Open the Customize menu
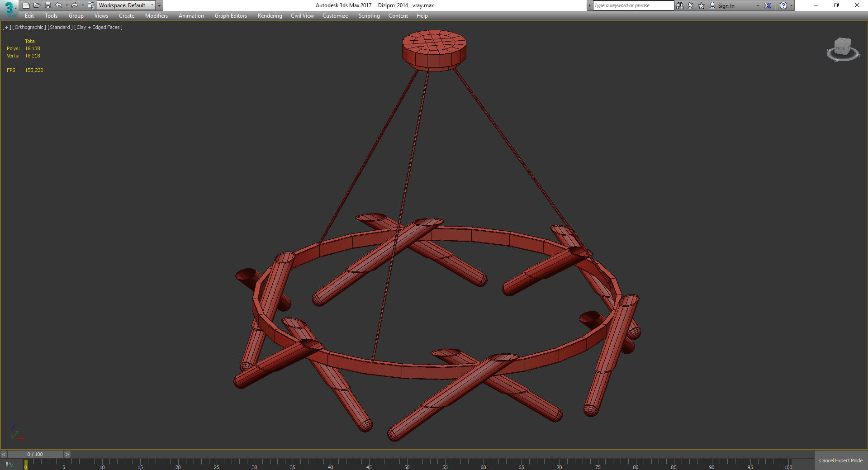The image size is (868, 470). click(335, 16)
